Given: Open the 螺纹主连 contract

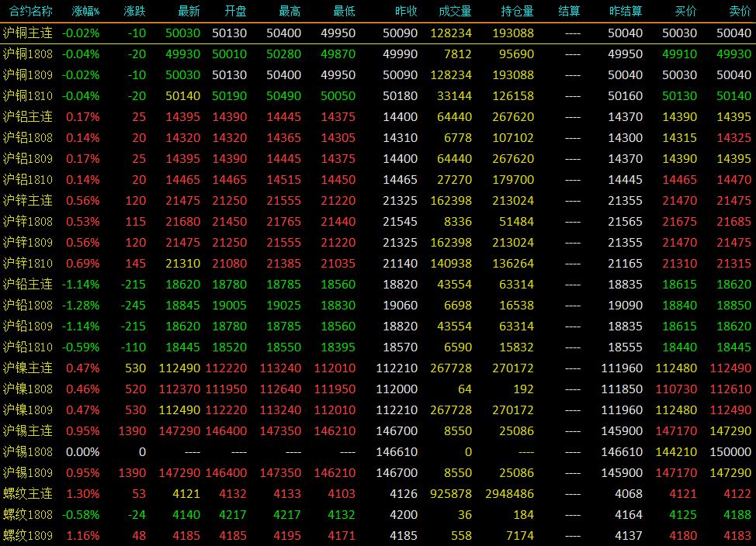Looking at the screenshot, I should click(x=378, y=493).
